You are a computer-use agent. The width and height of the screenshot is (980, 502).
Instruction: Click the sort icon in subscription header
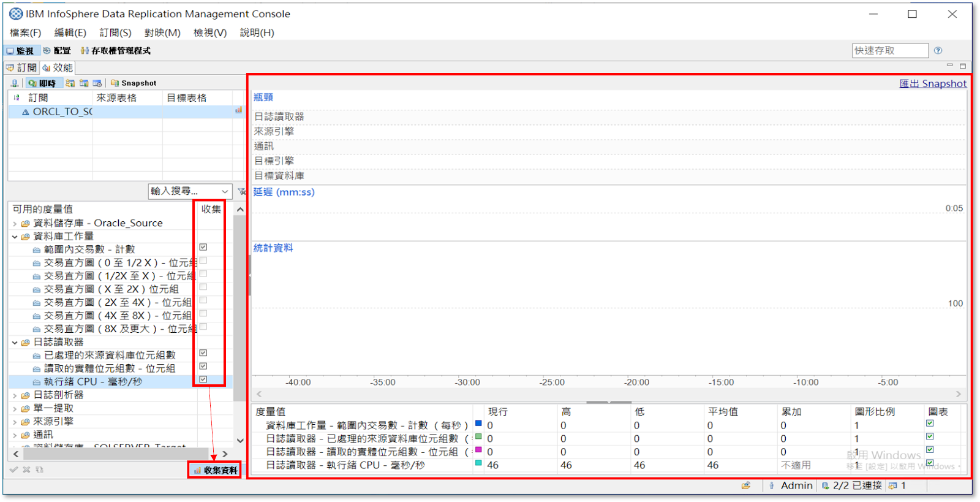coord(17,98)
